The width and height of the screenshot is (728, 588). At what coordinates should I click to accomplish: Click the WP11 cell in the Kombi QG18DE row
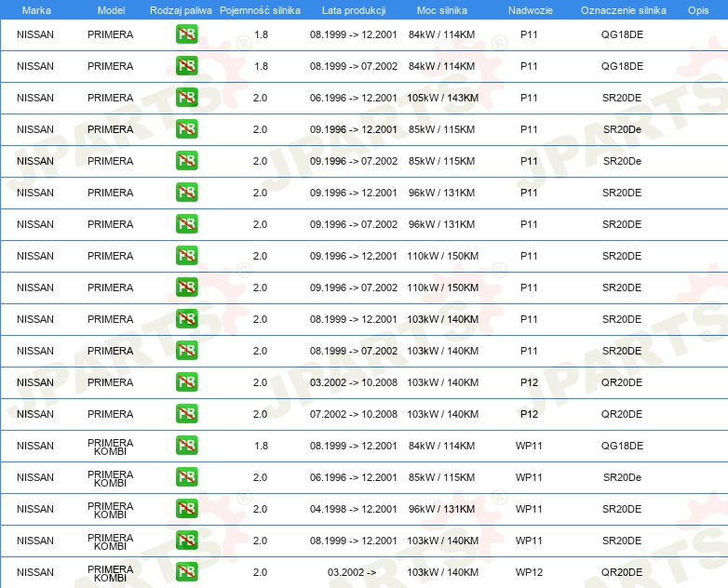529,446
